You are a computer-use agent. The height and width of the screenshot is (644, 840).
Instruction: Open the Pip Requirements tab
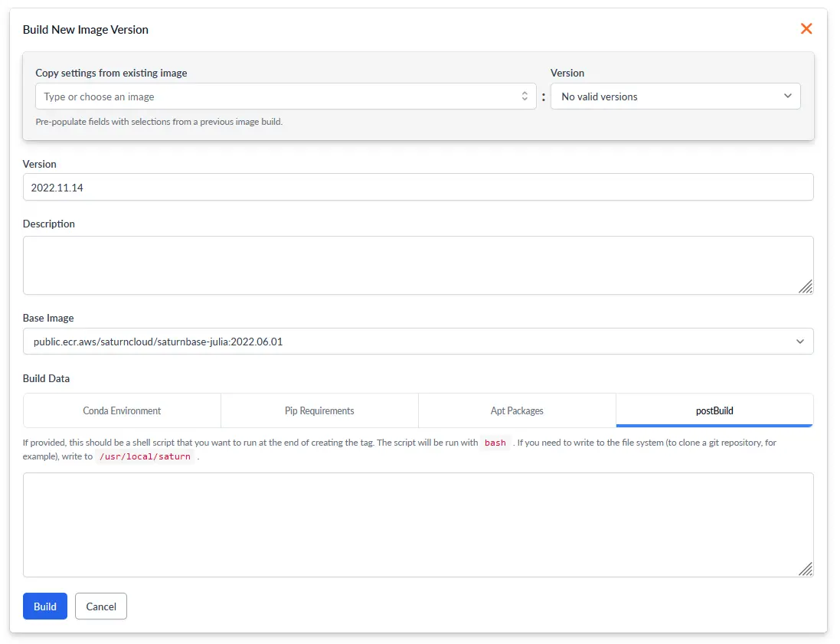319,410
